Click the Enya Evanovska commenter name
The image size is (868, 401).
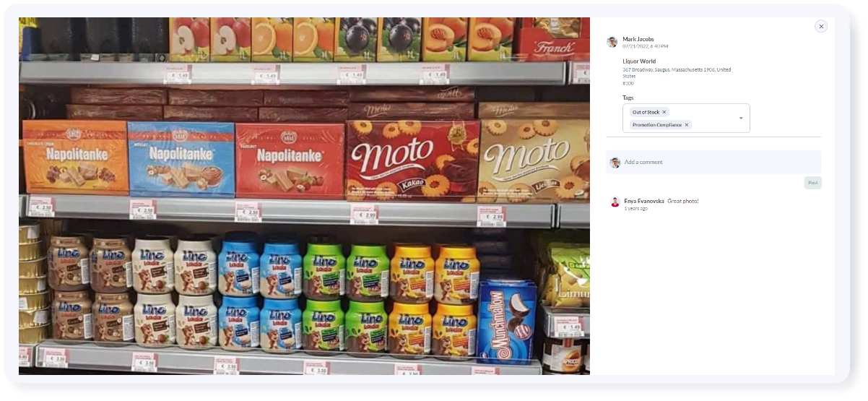click(x=644, y=201)
